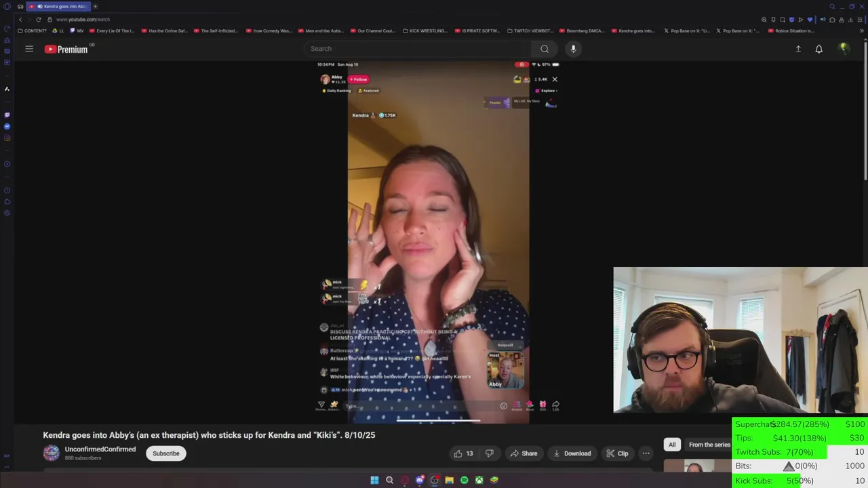This screenshot has height=488, width=868.
Task: Open the CONTENT? bookmarks folder
Action: coord(33,30)
